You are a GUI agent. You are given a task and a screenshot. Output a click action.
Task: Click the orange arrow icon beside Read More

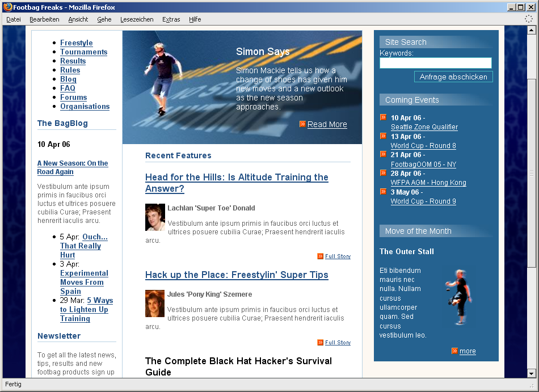(x=302, y=124)
